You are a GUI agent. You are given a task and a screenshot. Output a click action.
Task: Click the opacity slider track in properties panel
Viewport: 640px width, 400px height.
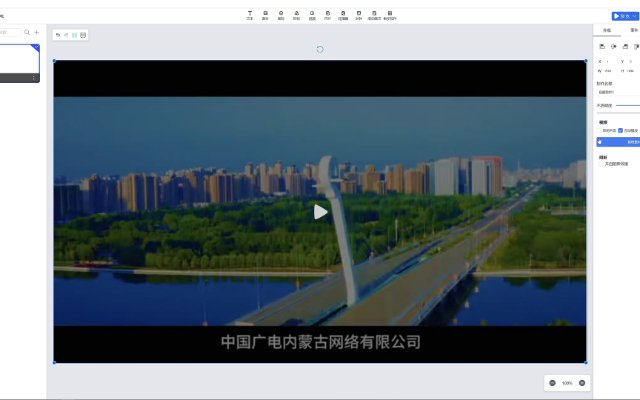pos(628,105)
